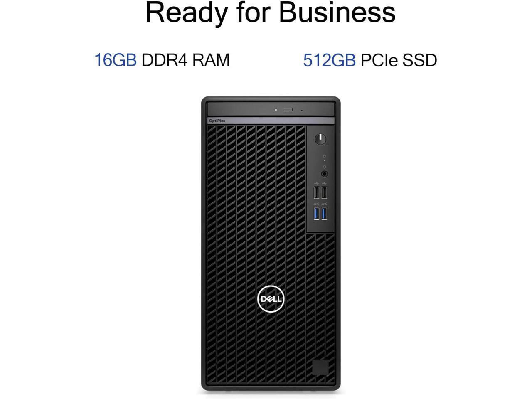
Task: Click the round power button on tower
Action: click(320, 139)
